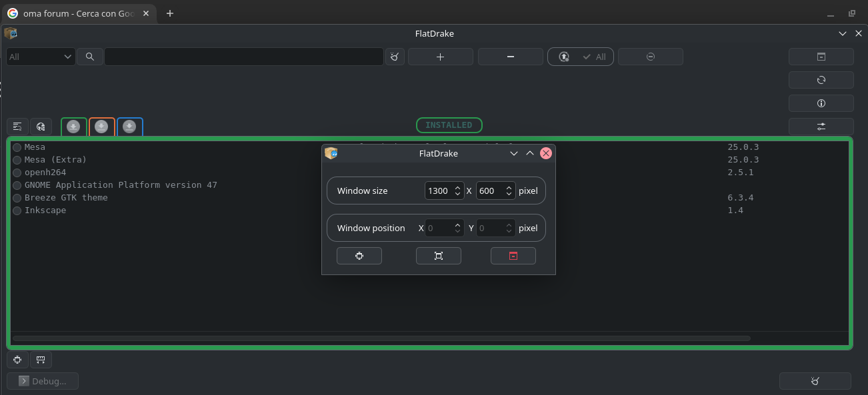Screen dimensions: 868x395
Task: Click the down chevron in main title bar
Action: tap(843, 33)
